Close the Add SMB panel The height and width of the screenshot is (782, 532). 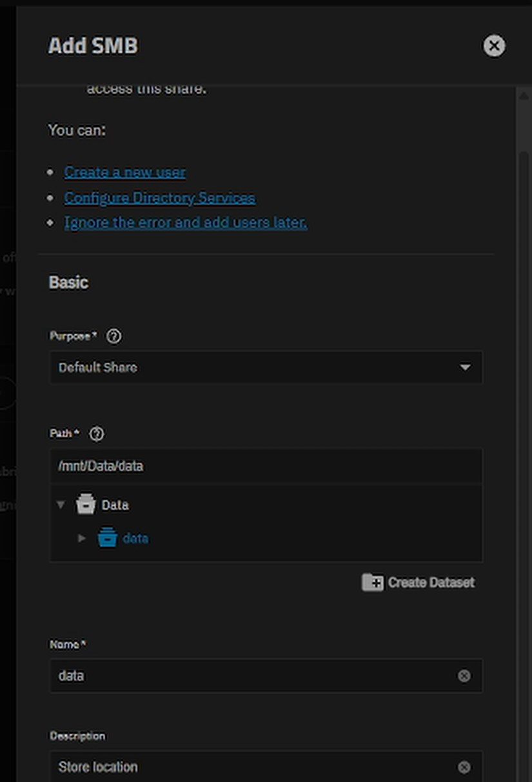pyautogui.click(x=494, y=46)
